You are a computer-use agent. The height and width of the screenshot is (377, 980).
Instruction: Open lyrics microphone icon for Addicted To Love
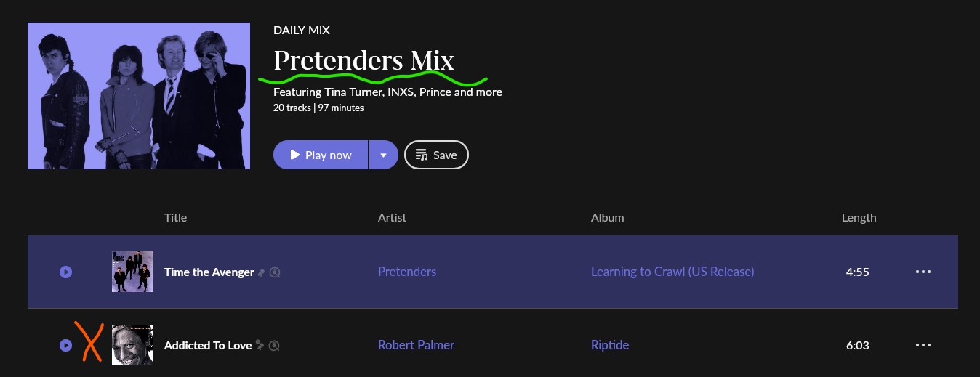click(x=261, y=346)
